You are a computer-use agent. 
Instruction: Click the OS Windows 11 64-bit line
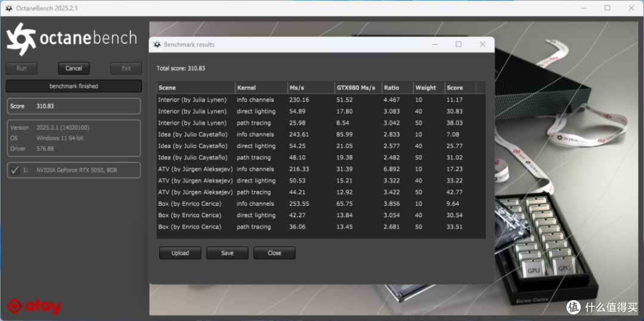click(47, 138)
